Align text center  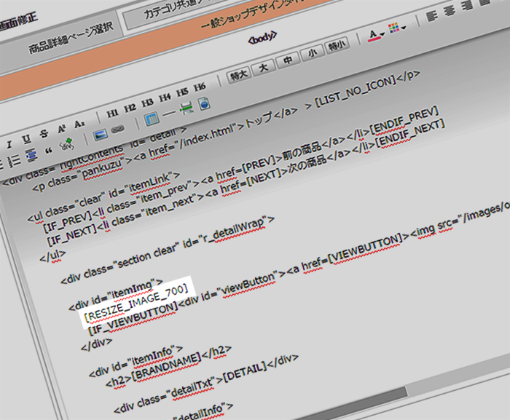coord(450,11)
